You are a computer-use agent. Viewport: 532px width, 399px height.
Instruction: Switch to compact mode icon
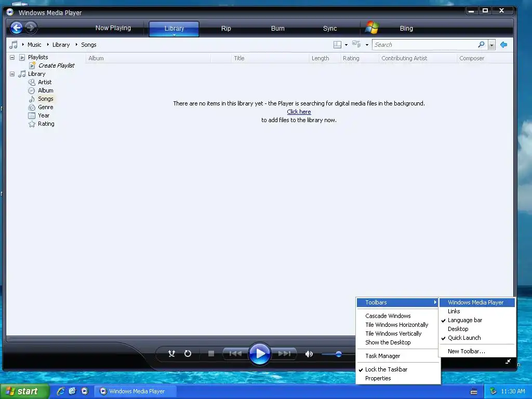pyautogui.click(x=508, y=362)
